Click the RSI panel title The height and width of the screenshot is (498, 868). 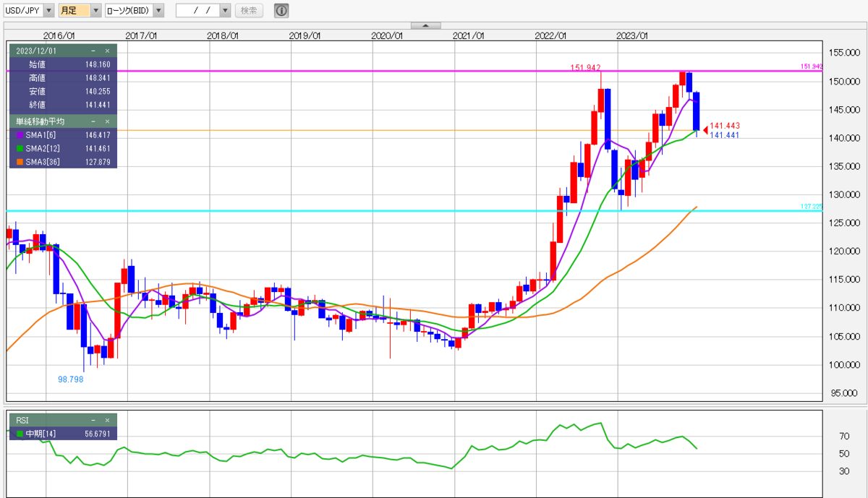(23, 420)
